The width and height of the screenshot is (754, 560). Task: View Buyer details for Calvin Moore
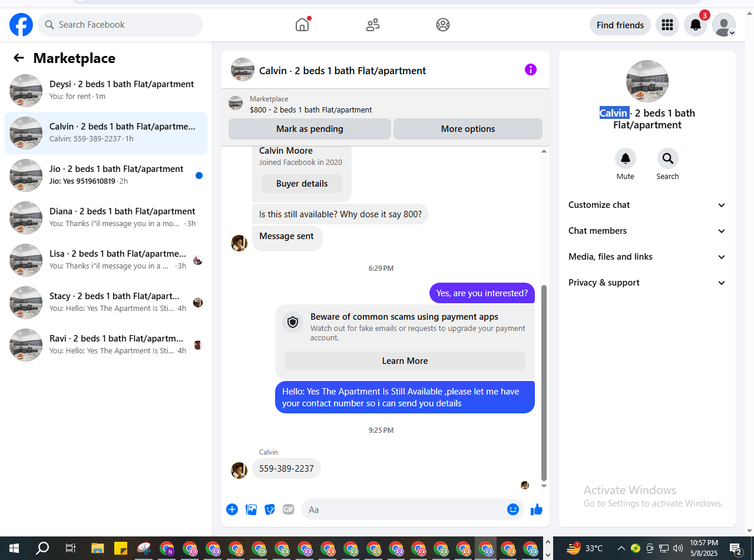(302, 184)
